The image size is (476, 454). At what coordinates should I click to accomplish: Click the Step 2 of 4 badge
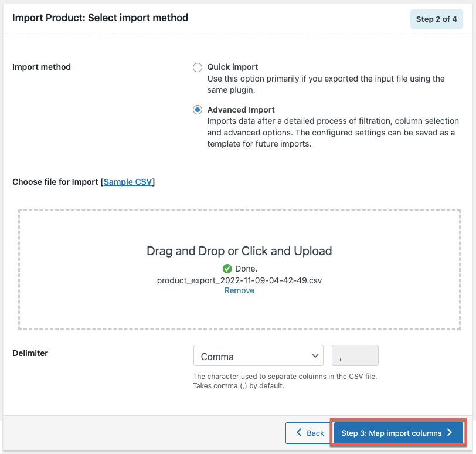pyautogui.click(x=436, y=19)
